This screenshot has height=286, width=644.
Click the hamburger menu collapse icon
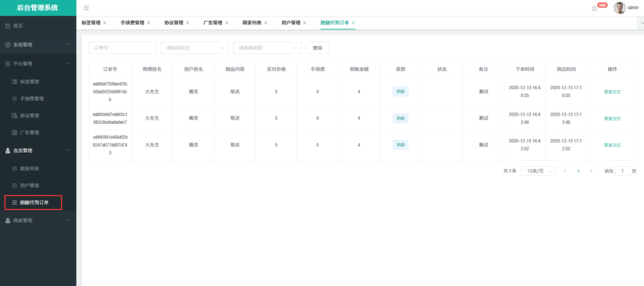(x=86, y=8)
